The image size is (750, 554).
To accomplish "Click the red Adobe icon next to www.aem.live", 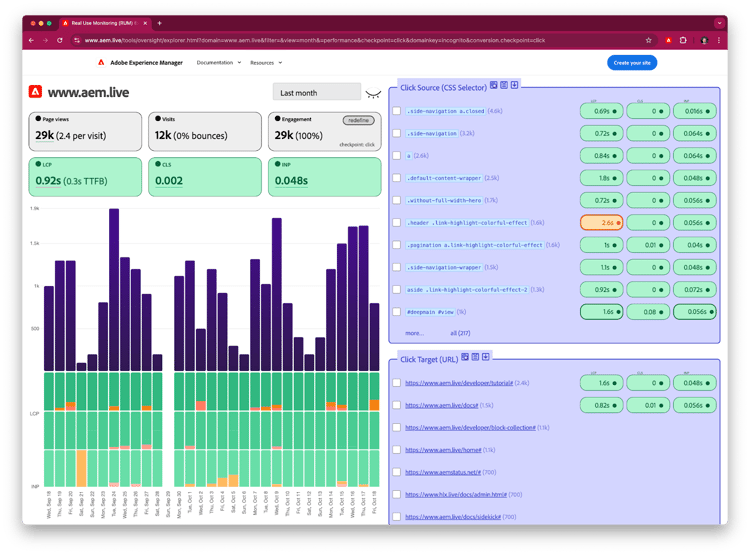I will [x=35, y=91].
